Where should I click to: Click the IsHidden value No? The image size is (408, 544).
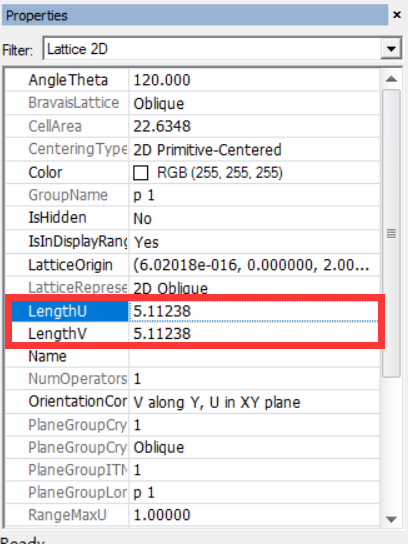(143, 219)
